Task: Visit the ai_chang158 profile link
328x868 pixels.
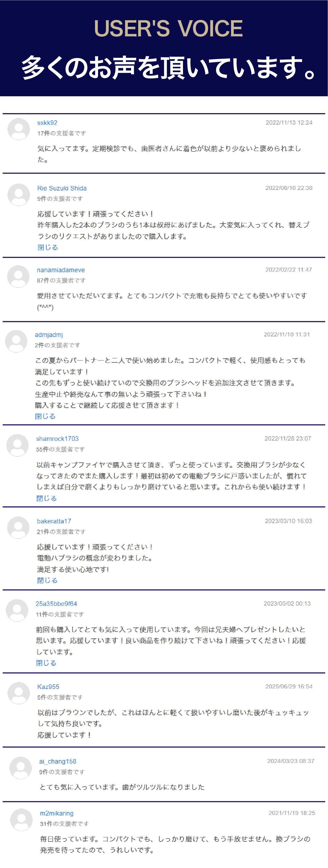Action: (x=58, y=761)
